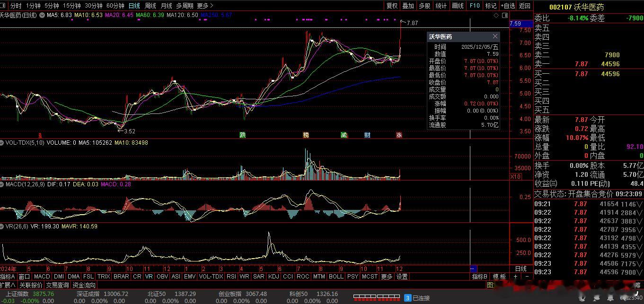Select the VOL-TDX indicator tab

211,277
